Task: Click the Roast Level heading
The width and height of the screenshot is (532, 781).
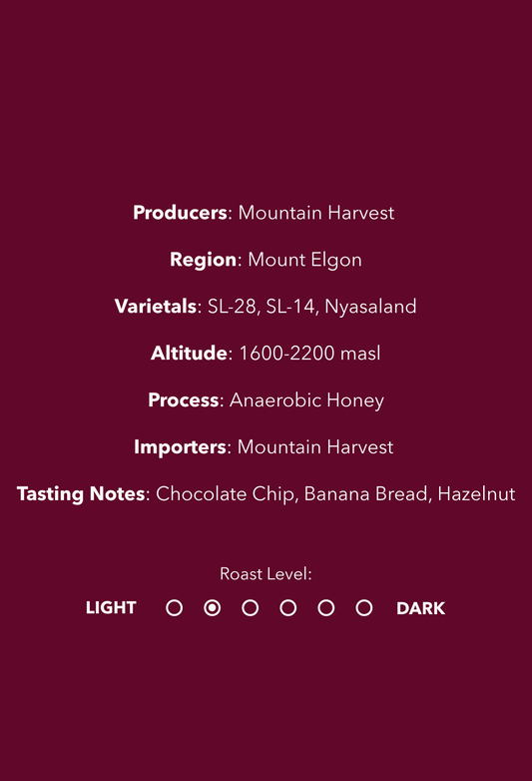Action: click(266, 574)
